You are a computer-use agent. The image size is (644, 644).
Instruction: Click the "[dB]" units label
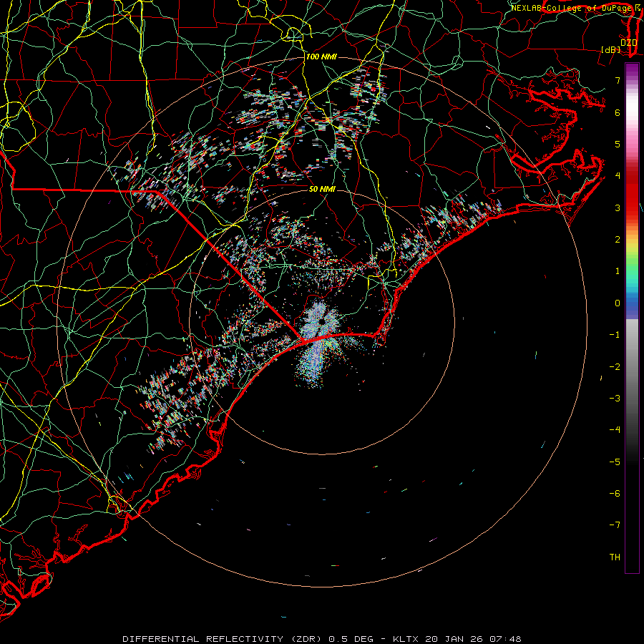[x=610, y=49]
